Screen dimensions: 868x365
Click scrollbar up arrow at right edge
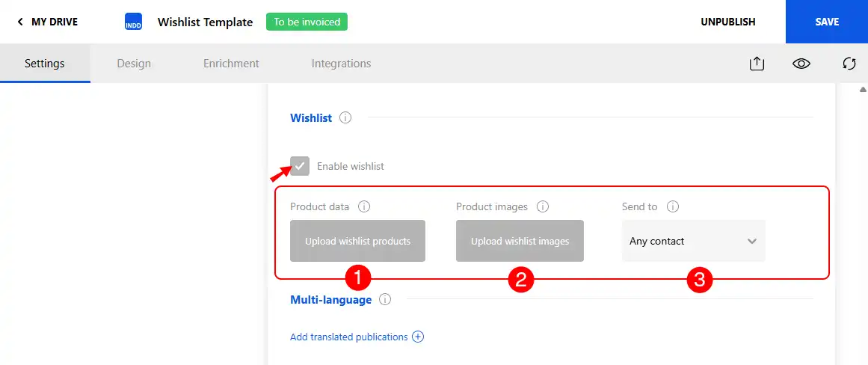[863, 90]
